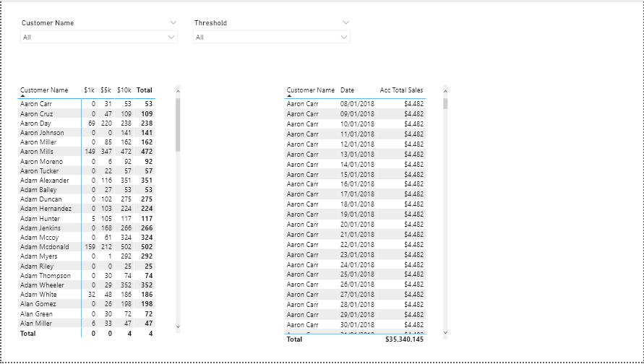Select Adam Riley customer row

(x=86, y=266)
